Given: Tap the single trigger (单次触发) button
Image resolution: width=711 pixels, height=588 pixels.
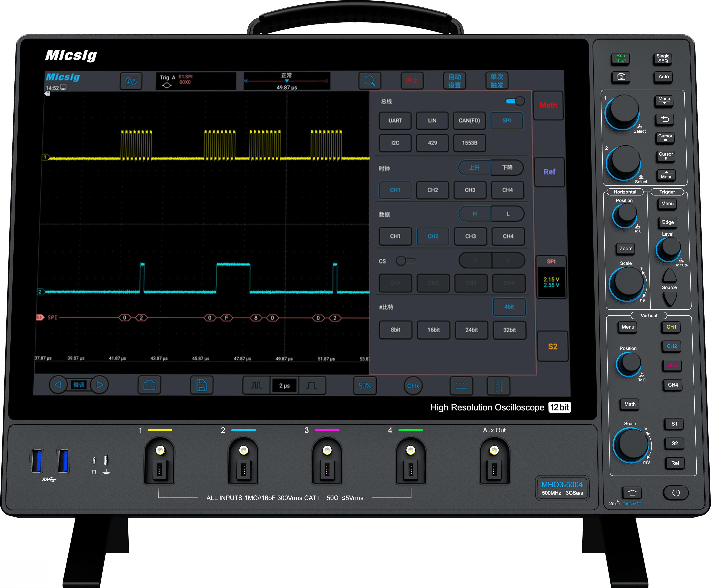Looking at the screenshot, I should coord(497,80).
